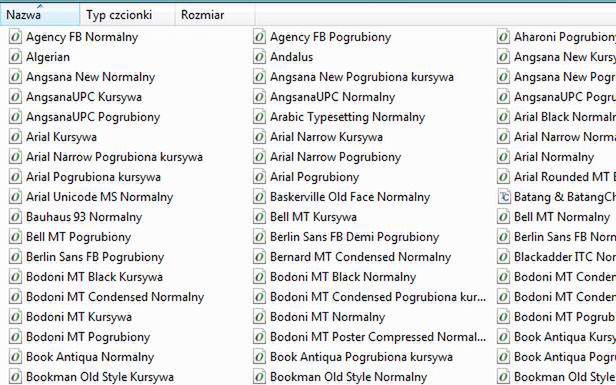Click the font icon of Arabic Typesetting Normalny
Viewport: 616px width, 385px height.
tap(259, 117)
